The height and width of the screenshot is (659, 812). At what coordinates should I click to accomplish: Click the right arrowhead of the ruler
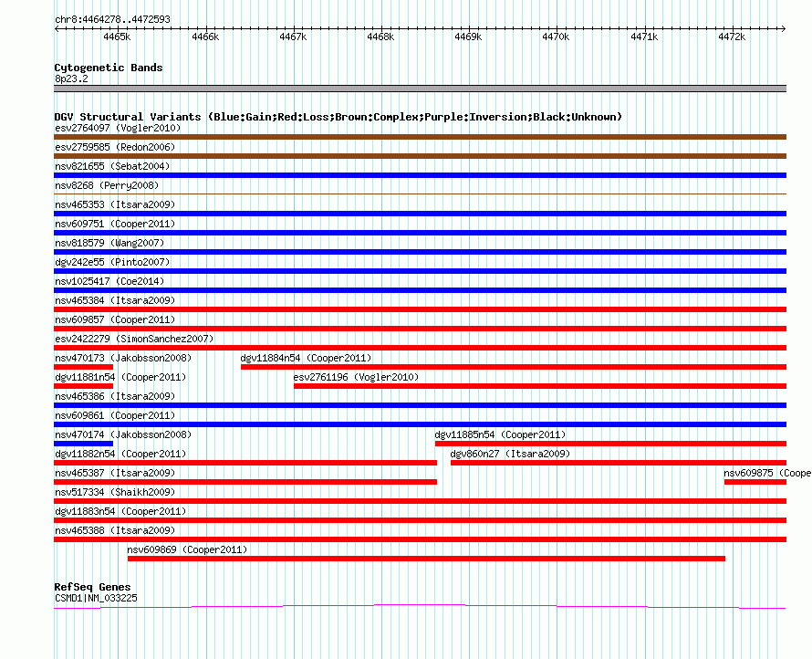[x=784, y=28]
